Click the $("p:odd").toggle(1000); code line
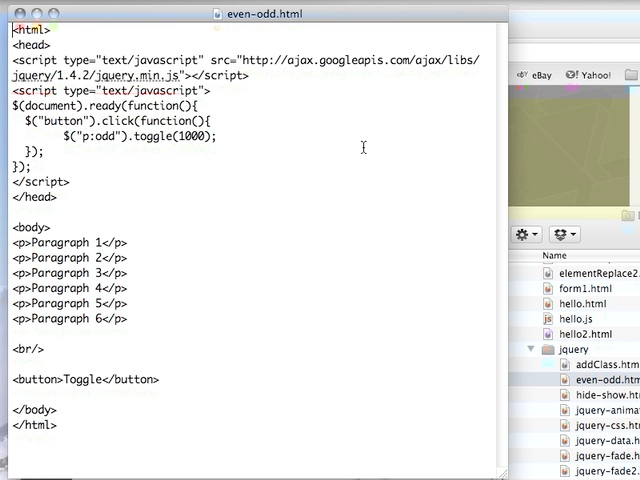This screenshot has width=640, height=480. pyautogui.click(x=140, y=136)
